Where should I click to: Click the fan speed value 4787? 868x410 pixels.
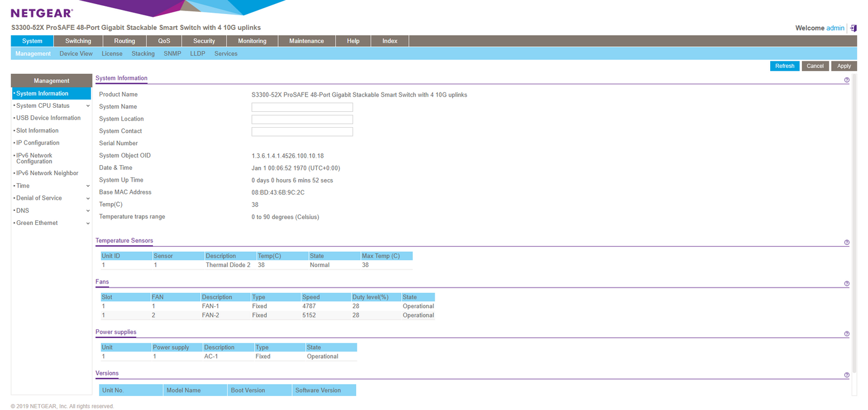point(310,306)
